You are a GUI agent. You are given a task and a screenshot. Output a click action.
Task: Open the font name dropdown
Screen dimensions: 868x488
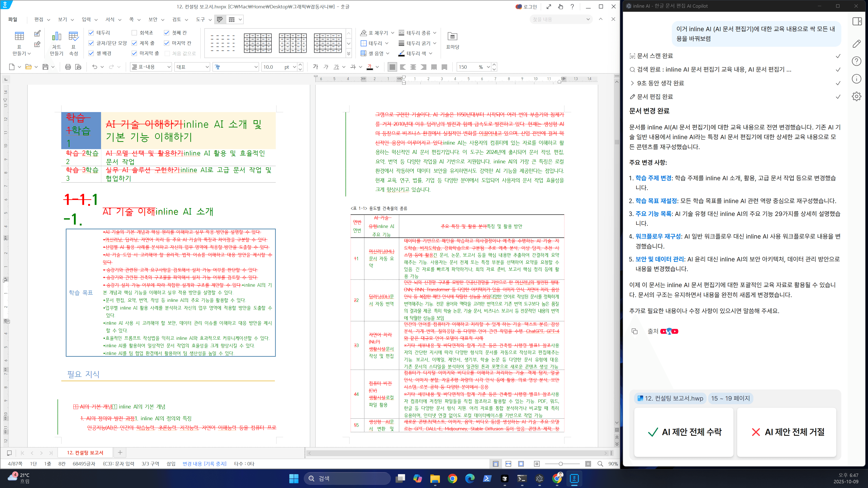pyautogui.click(x=236, y=67)
